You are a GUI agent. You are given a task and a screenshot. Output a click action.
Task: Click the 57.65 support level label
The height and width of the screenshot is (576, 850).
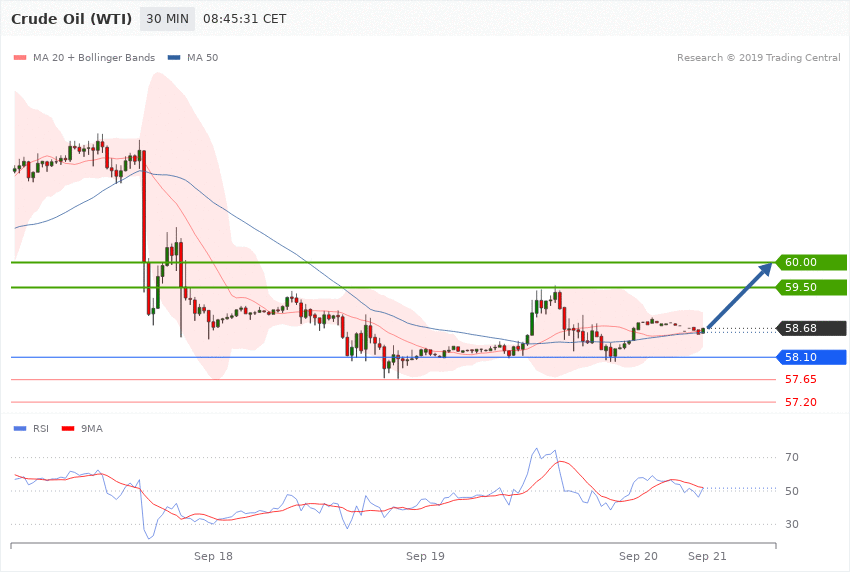click(801, 379)
